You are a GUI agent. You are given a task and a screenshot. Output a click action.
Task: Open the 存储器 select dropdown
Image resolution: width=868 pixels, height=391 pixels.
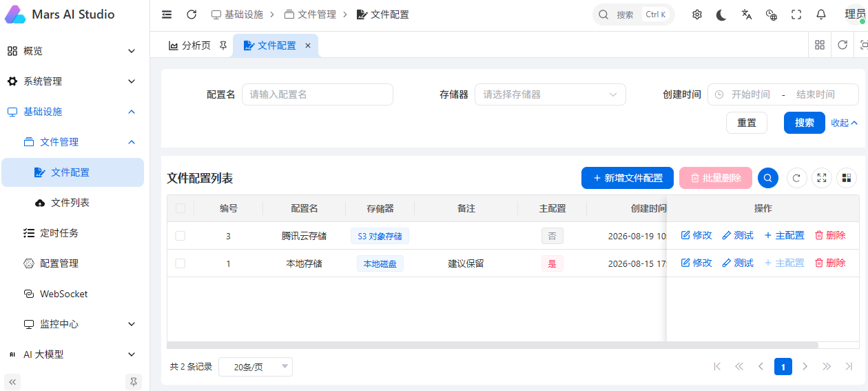(x=550, y=94)
